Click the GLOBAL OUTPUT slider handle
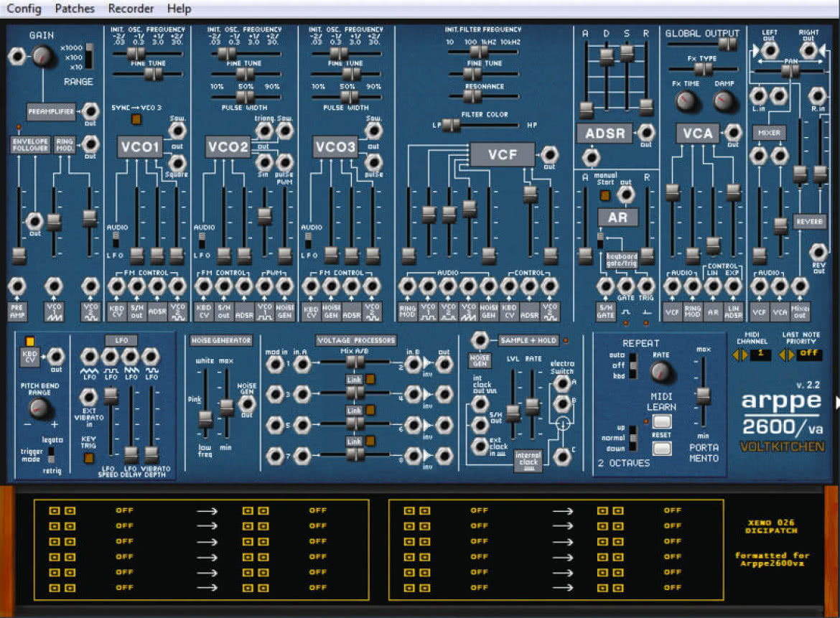840x618 pixels. tap(727, 45)
